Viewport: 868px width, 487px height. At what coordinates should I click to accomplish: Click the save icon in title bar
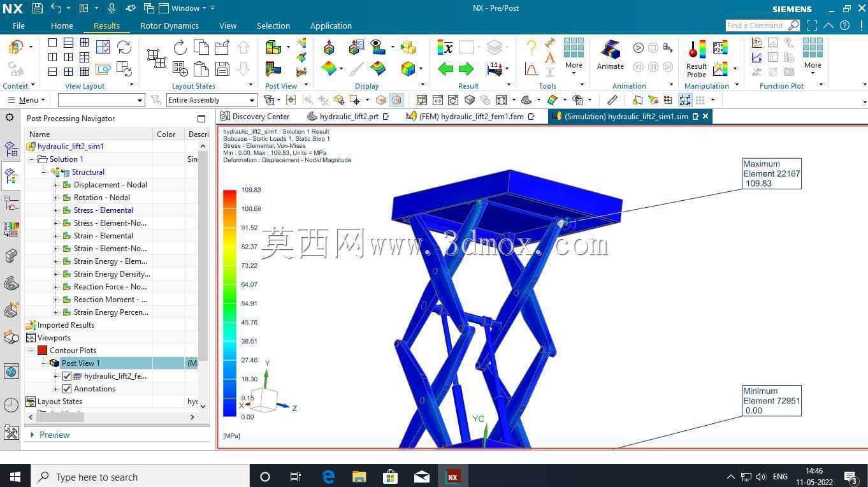(38, 8)
